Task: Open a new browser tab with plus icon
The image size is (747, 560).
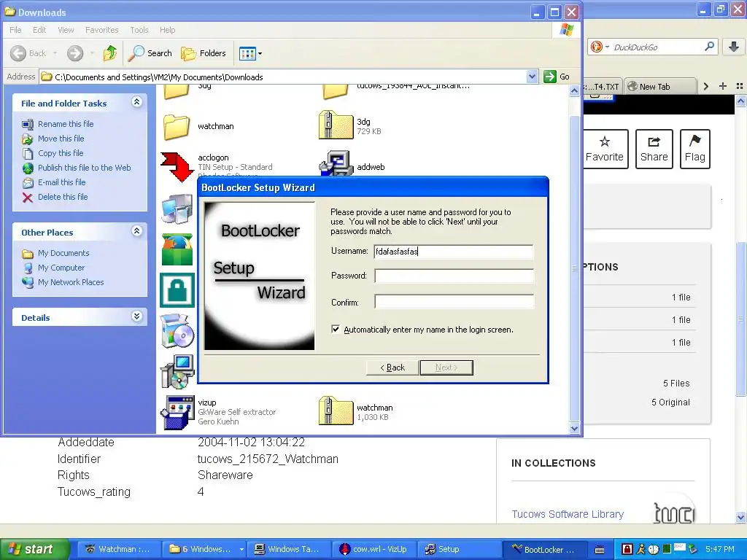Action: [723, 86]
